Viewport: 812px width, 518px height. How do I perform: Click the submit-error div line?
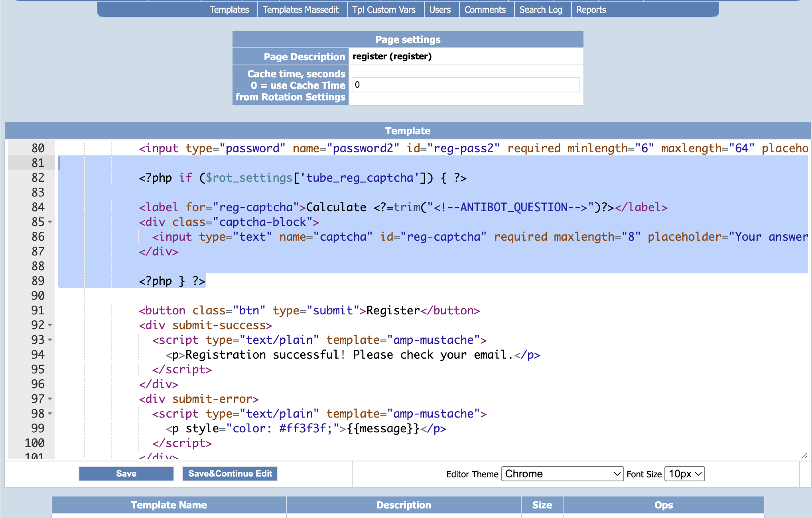coord(199,399)
